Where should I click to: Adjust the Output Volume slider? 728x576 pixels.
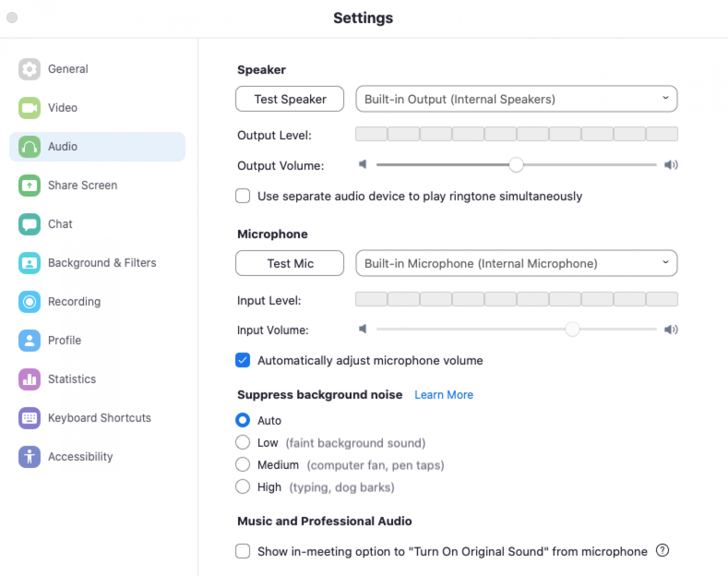516,164
